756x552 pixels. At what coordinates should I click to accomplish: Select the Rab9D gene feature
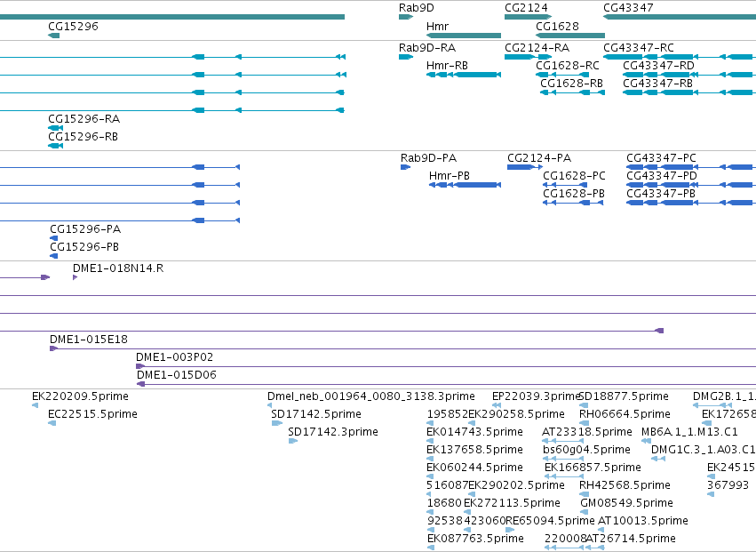click(406, 17)
